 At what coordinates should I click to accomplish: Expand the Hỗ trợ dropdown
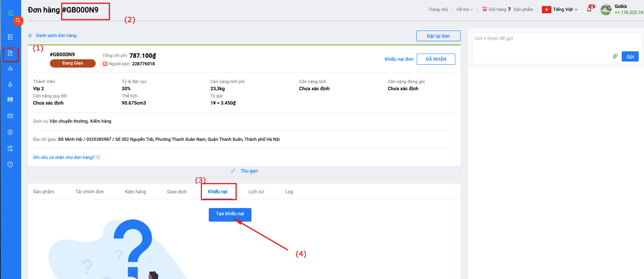pyautogui.click(x=464, y=9)
